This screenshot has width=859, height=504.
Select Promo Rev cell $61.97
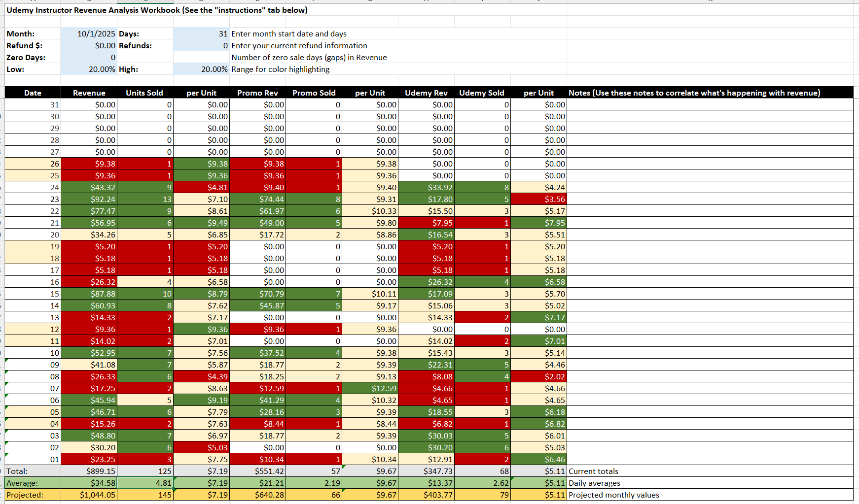click(257, 211)
